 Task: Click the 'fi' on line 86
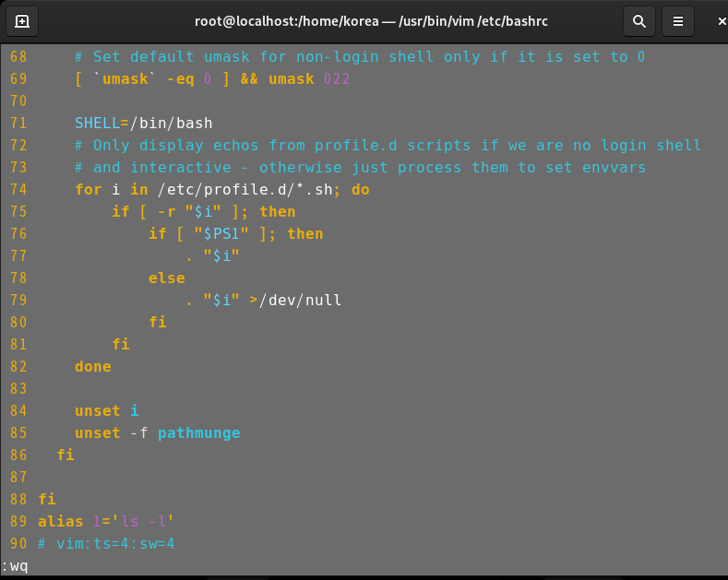(x=66, y=455)
